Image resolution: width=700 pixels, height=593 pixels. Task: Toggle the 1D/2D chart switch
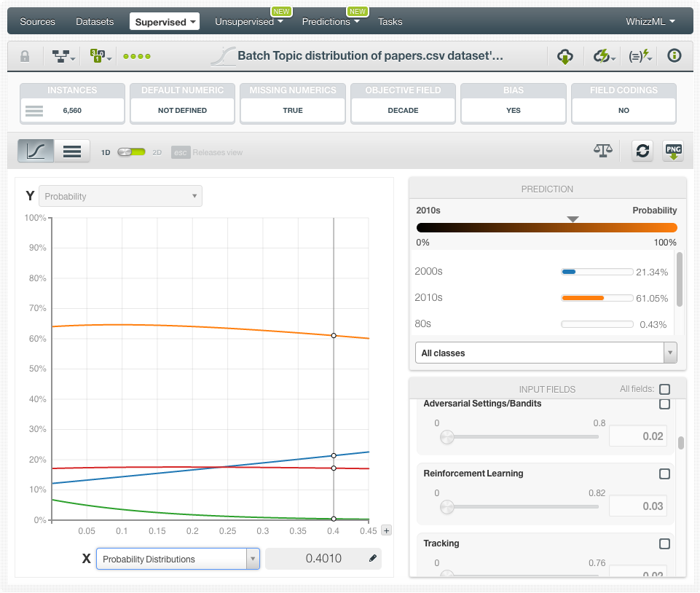pos(132,152)
